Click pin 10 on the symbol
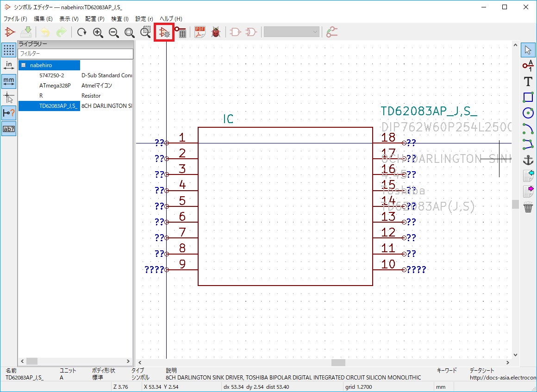537x392 pixels. pos(389,269)
